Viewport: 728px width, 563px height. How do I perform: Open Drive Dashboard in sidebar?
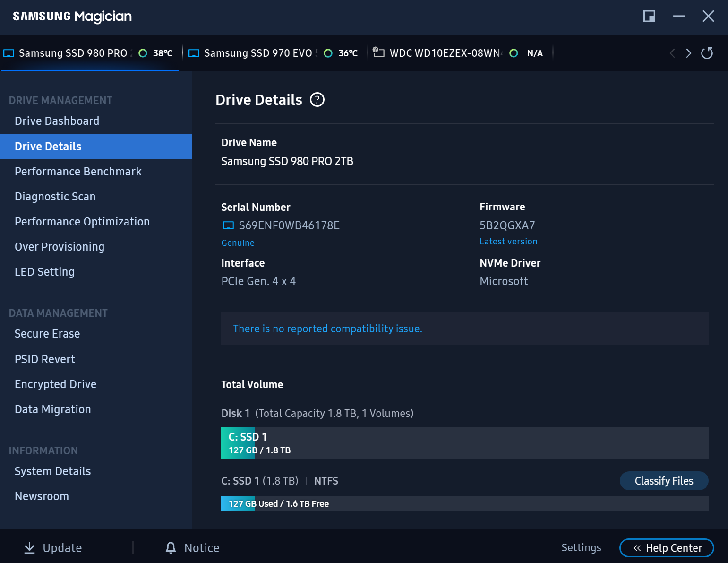pos(96,121)
